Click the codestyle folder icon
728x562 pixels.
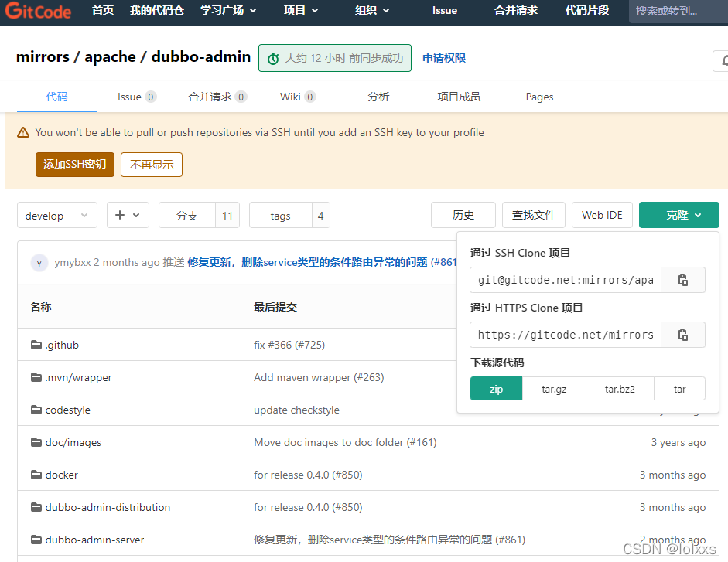(x=36, y=410)
